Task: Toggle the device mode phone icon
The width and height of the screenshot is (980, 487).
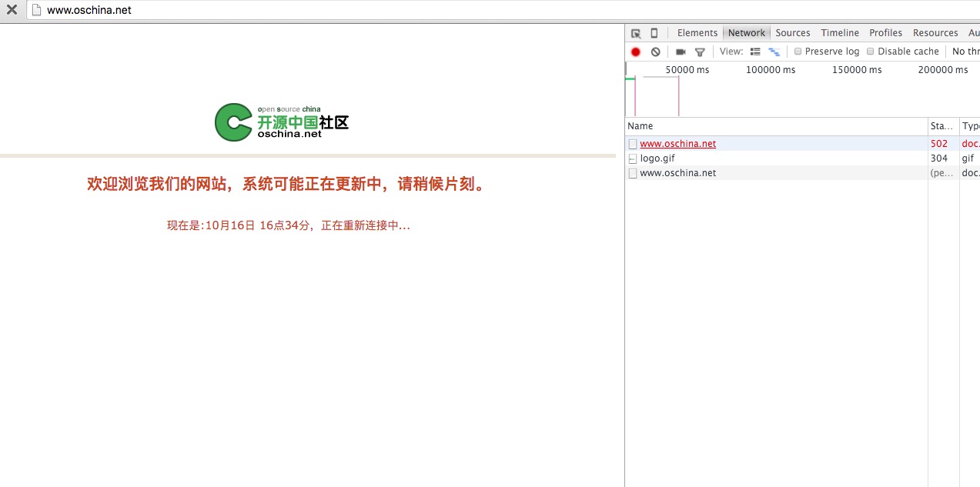Action: (654, 33)
